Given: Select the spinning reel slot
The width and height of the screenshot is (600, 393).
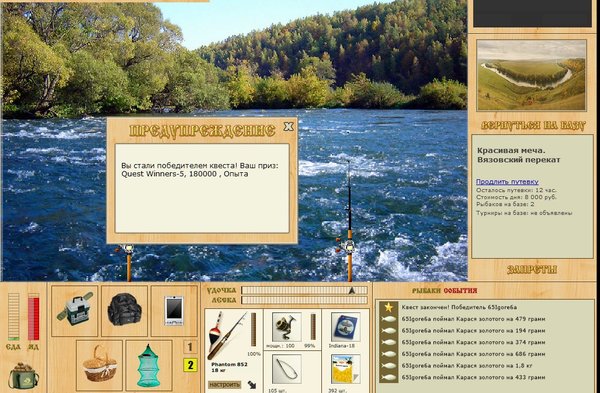Looking at the screenshot, I should (287, 327).
